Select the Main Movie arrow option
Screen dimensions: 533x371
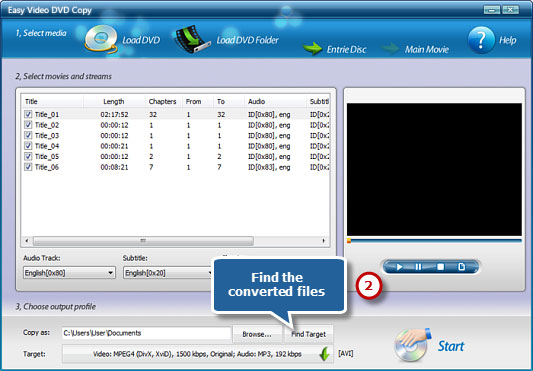pos(390,49)
